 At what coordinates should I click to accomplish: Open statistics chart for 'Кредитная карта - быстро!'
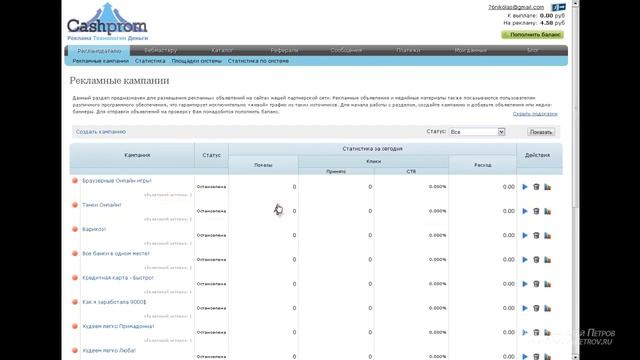pos(548,284)
